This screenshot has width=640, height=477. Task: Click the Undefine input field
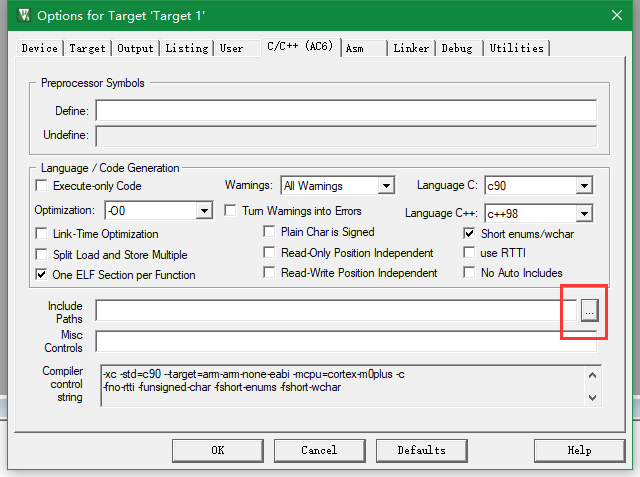tap(346, 136)
